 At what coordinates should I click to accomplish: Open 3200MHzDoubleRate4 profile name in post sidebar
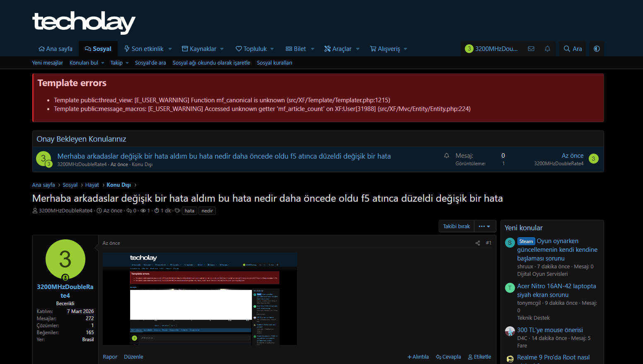coord(65,291)
